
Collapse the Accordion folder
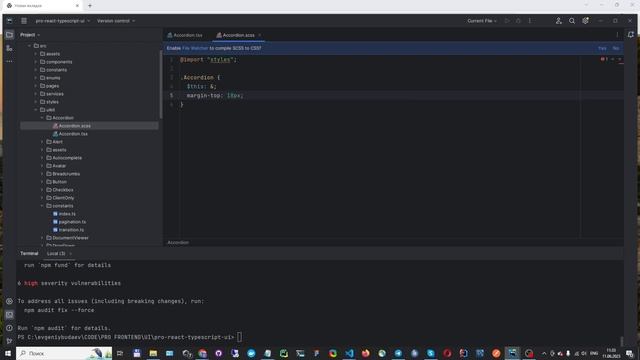[x=42, y=118]
